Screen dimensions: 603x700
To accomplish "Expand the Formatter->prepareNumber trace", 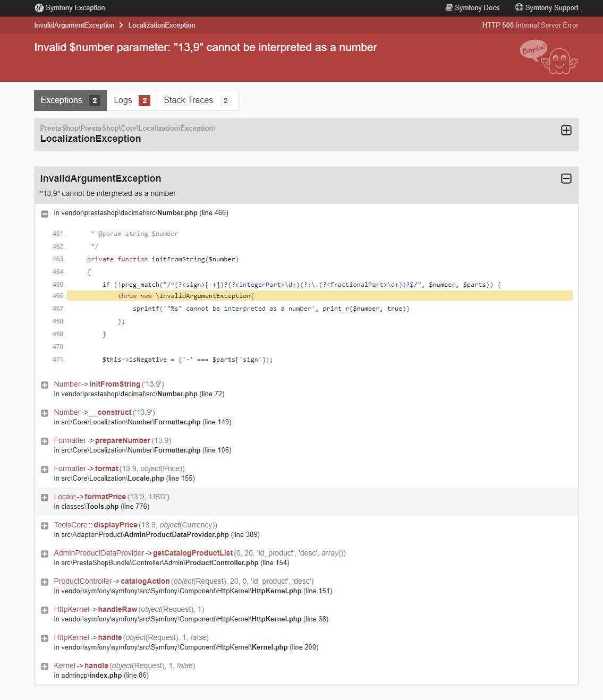I will [45, 441].
